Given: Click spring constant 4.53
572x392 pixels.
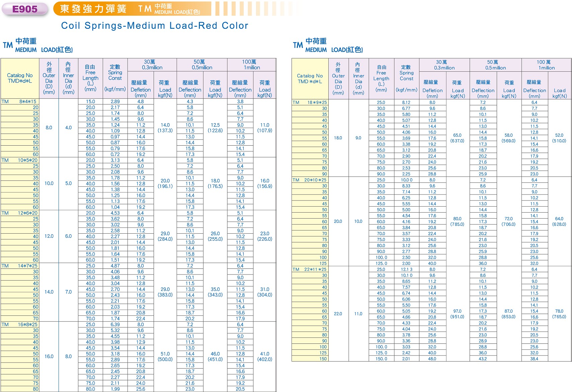Looking at the screenshot, I should [115, 213].
